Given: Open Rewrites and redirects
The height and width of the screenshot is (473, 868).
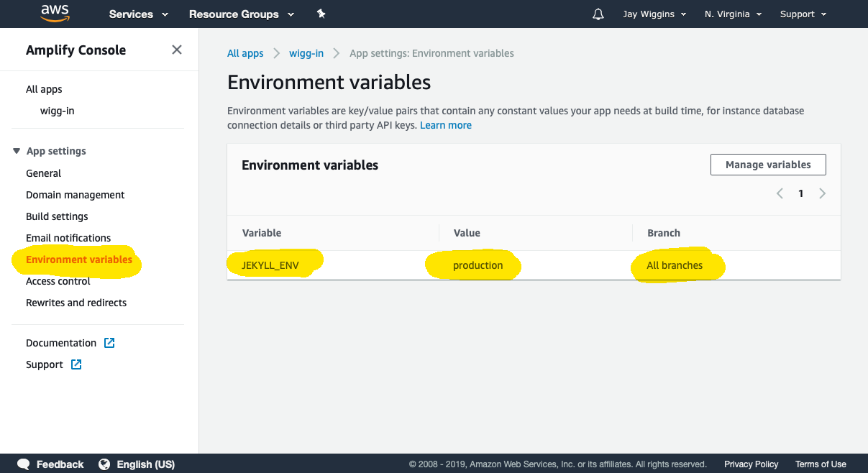Looking at the screenshot, I should tap(76, 303).
